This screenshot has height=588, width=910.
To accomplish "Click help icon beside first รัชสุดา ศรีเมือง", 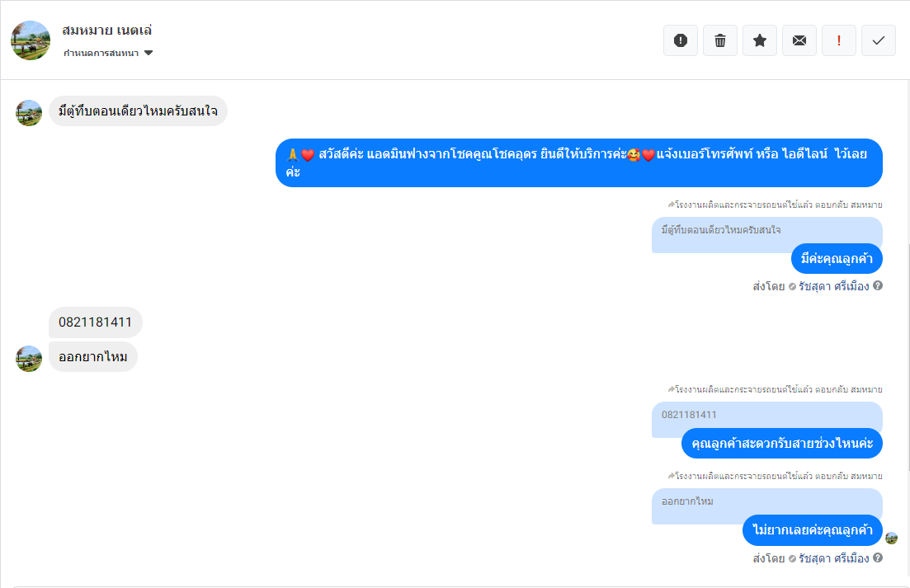I will [x=878, y=285].
